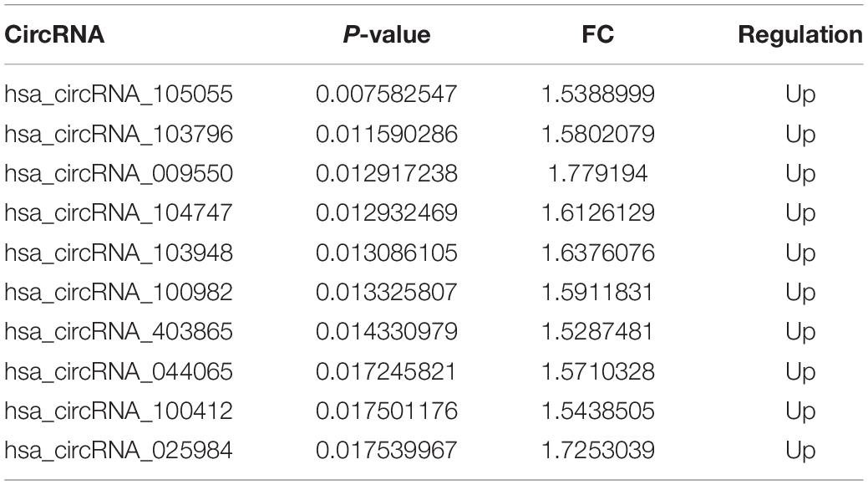Screen dimensions: 868x485
Task: Select the hsa_circRNA_103948 cell
Action: (x=119, y=253)
